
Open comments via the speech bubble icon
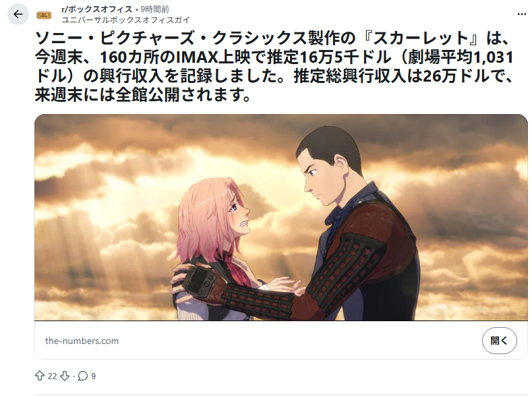coord(83,376)
